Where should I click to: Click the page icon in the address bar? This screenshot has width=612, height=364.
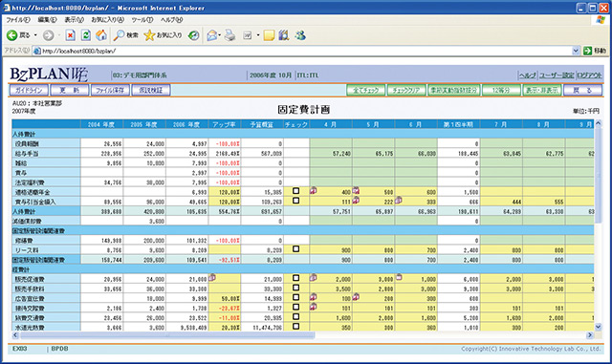[37, 51]
